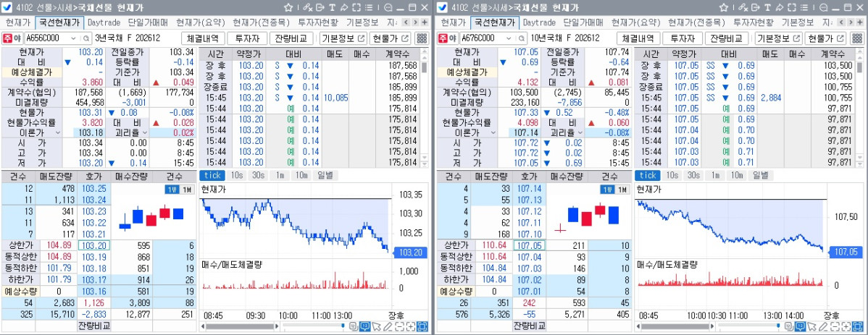This screenshot has height=335, width=868.
Task: Click the capture frame icon in right window
Action: [792, 7]
